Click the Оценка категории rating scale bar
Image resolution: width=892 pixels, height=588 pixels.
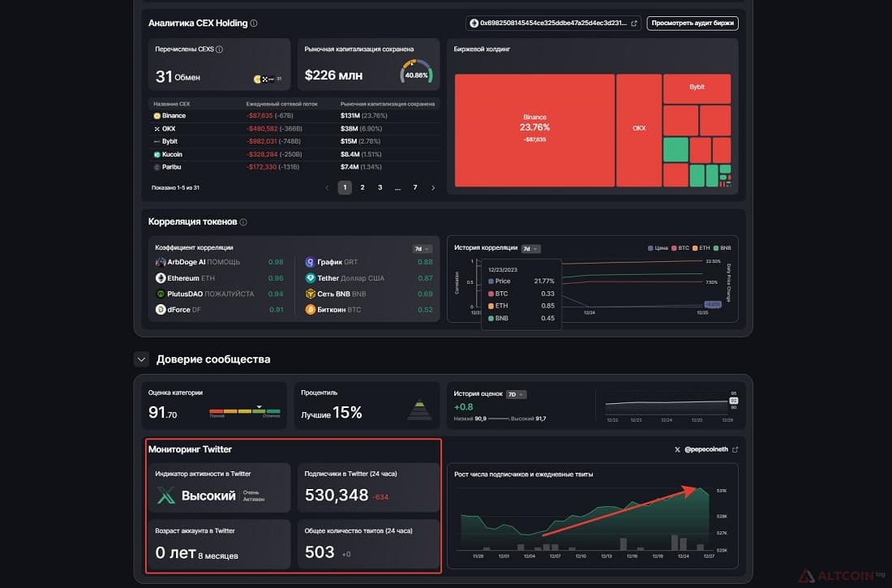pyautogui.click(x=245, y=411)
